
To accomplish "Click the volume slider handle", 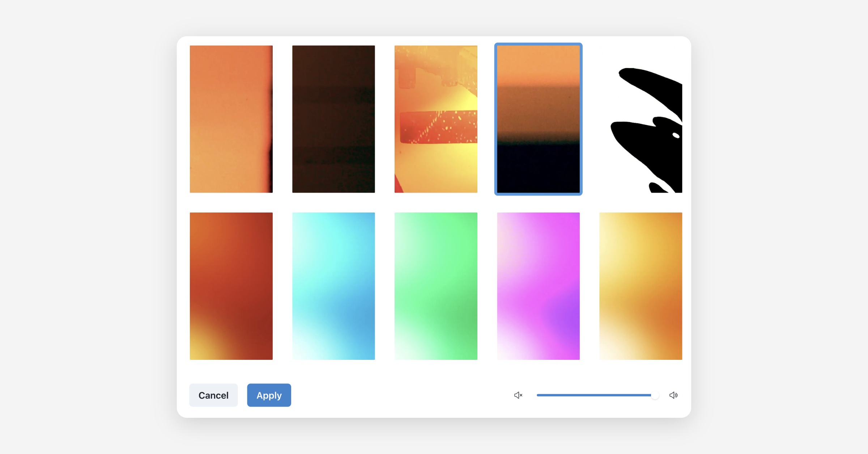I will (x=655, y=395).
